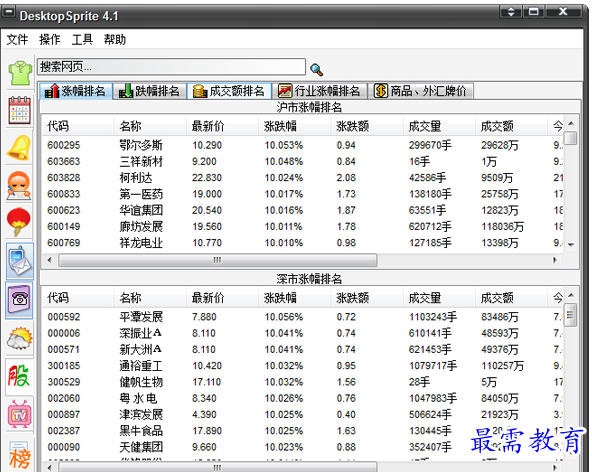Sort 深市 table by 涨跌额 column header
This screenshot has width=592, height=472.
[x=367, y=298]
